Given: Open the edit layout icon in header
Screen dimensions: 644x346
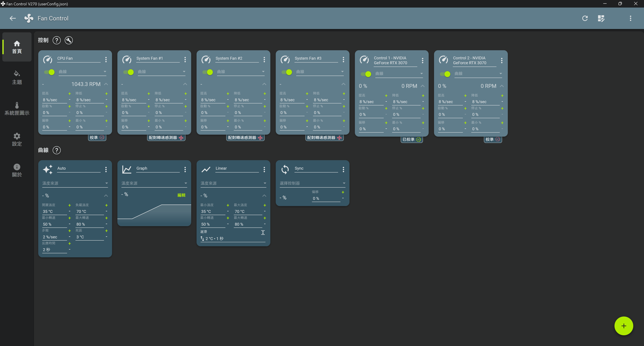Looking at the screenshot, I should pyautogui.click(x=601, y=18).
